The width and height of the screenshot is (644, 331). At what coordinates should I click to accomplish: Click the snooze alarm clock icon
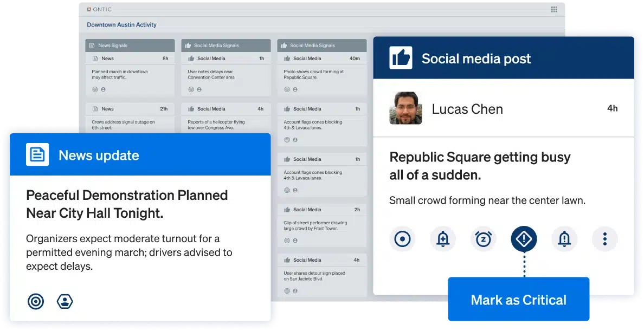tap(483, 239)
